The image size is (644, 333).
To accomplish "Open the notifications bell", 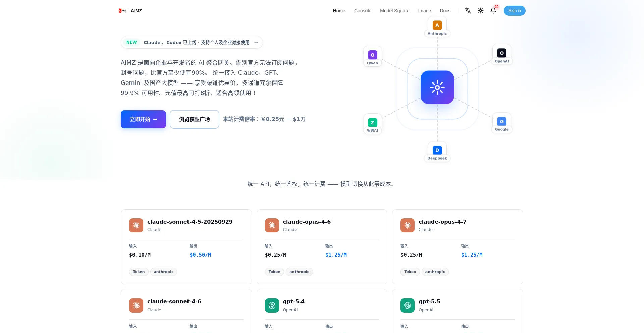I will pyautogui.click(x=493, y=11).
